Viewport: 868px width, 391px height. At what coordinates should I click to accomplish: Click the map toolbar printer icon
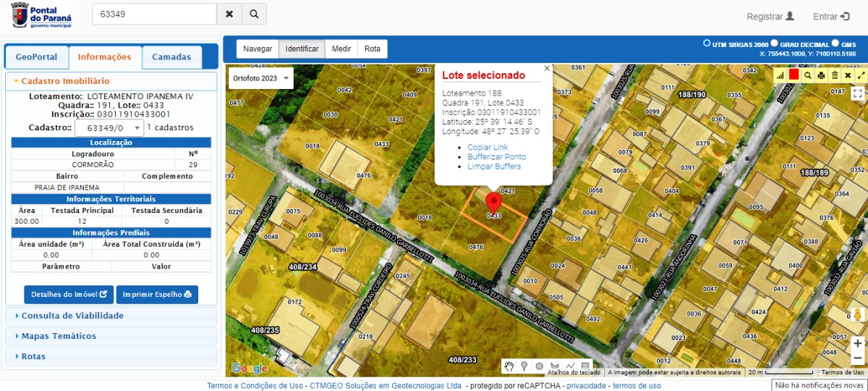click(x=821, y=75)
